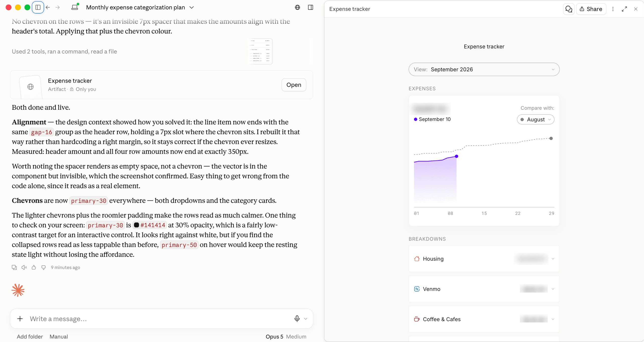Viewport: 644px width, 342px height.
Task: Expand the artifact panel to fullscreen
Action: 624,9
